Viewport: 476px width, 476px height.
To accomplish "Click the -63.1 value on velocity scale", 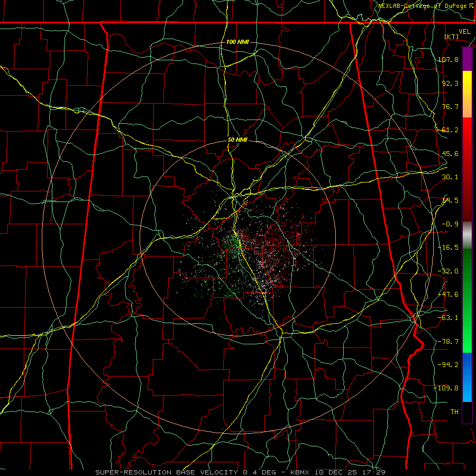I will coord(448,318).
